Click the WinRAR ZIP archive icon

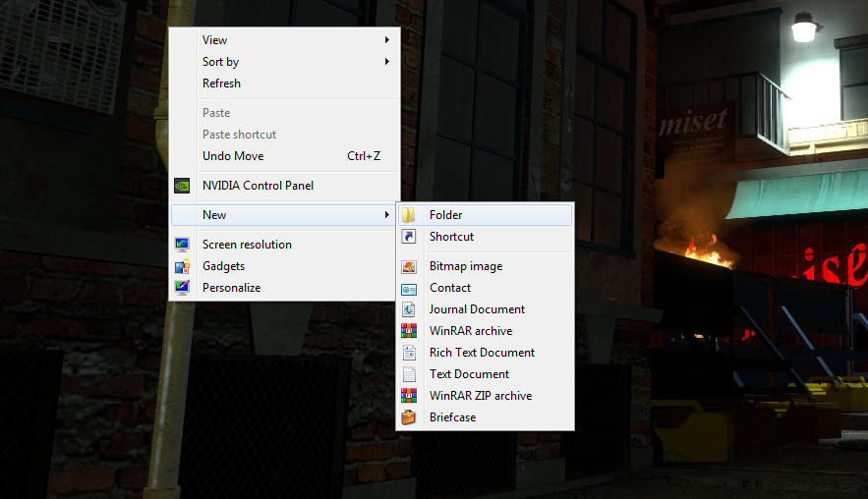pos(409,396)
